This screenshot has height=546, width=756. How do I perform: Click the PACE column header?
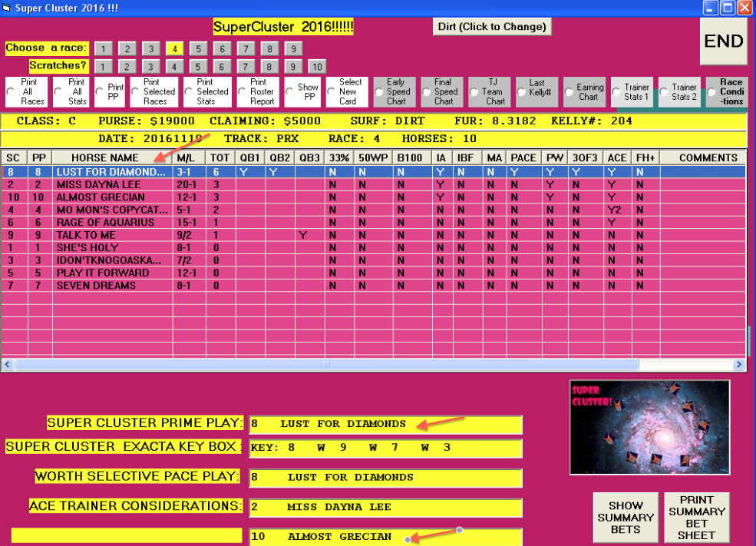(x=523, y=157)
